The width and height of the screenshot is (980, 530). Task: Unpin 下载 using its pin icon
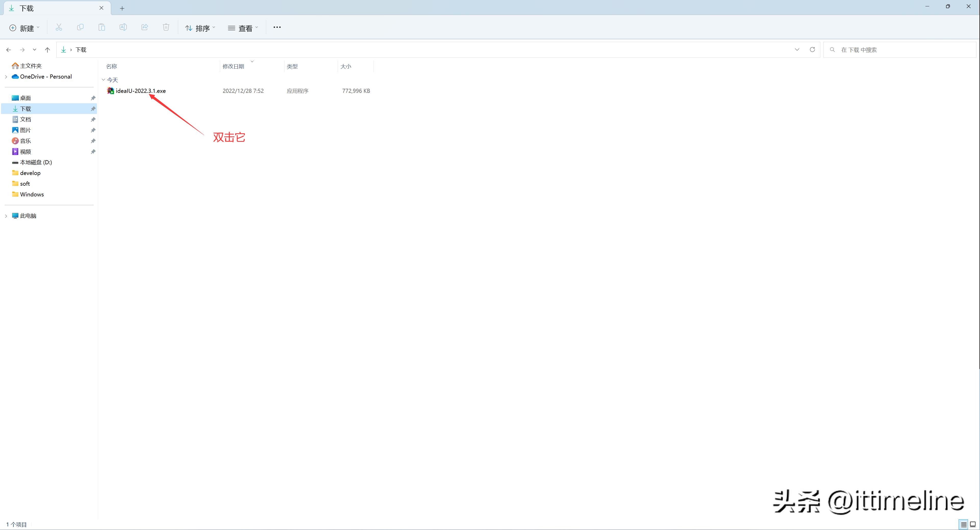pyautogui.click(x=93, y=109)
